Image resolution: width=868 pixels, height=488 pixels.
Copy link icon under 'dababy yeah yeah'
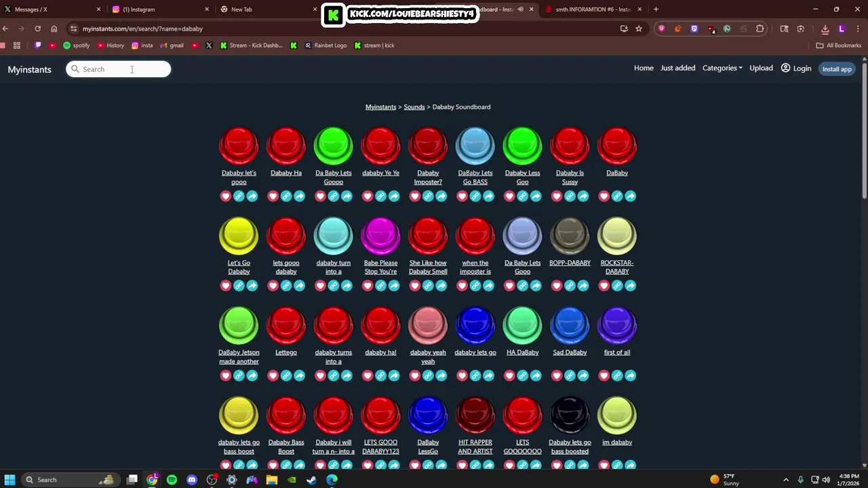pyautogui.click(x=428, y=375)
